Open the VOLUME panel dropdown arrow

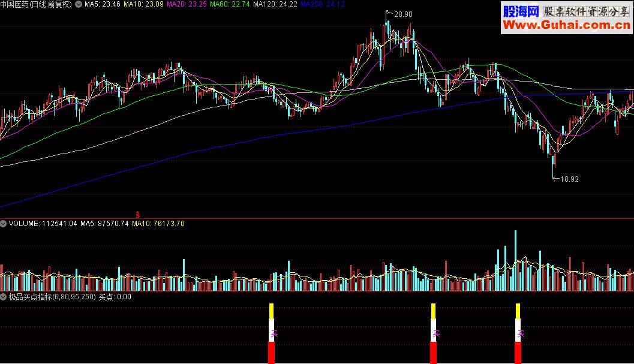pyautogui.click(x=3, y=224)
